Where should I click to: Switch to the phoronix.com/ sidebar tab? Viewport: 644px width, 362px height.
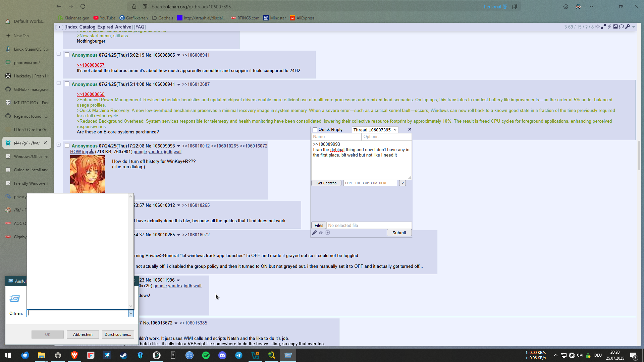27,62
